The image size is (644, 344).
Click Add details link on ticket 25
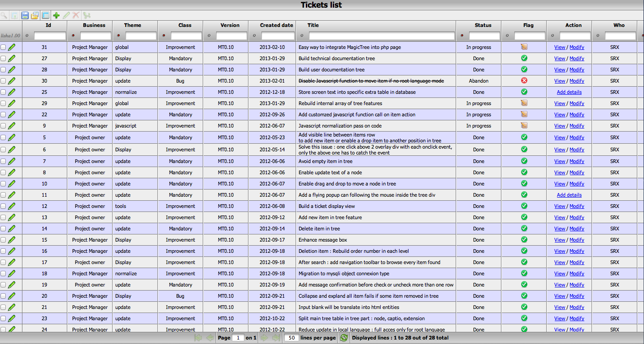pyautogui.click(x=569, y=92)
